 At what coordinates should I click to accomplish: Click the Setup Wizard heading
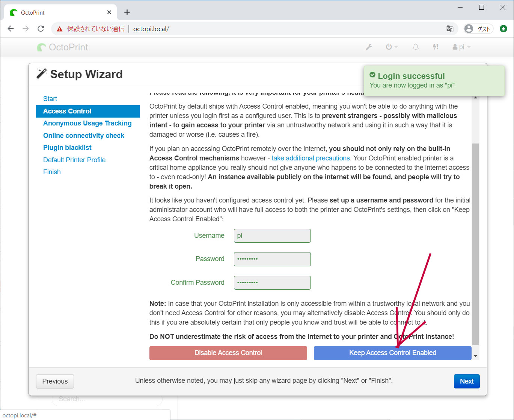[x=86, y=74]
